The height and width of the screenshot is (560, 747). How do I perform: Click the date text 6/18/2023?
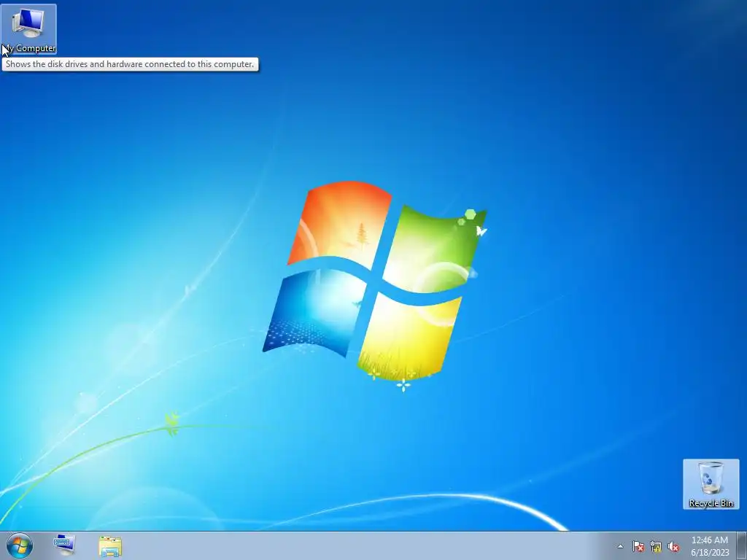pyautogui.click(x=710, y=553)
